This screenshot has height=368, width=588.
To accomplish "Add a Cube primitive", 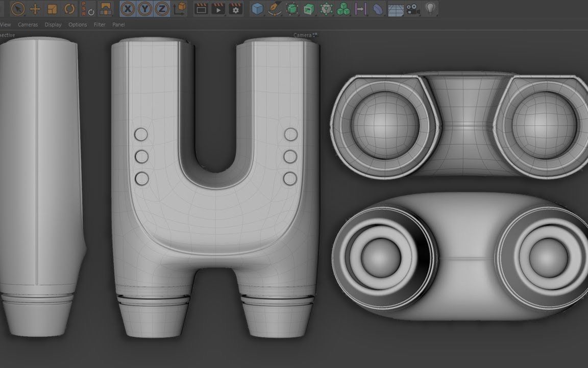I will click(x=257, y=8).
